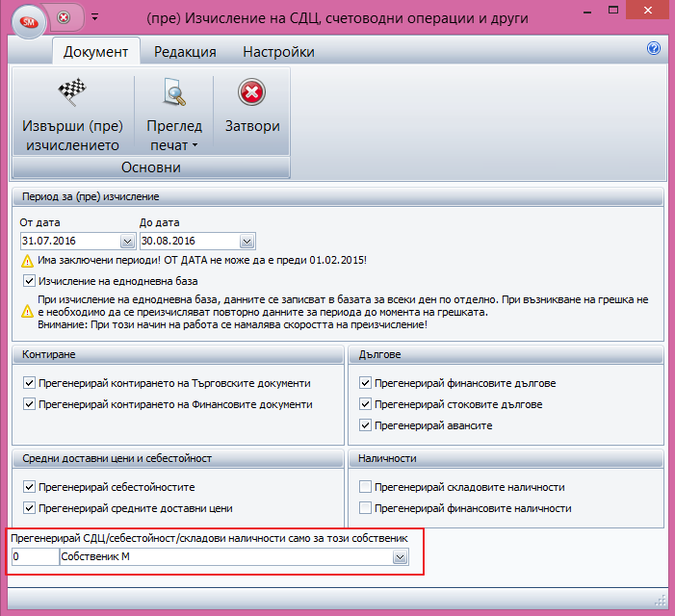Click the red SM application orb button

click(x=29, y=21)
